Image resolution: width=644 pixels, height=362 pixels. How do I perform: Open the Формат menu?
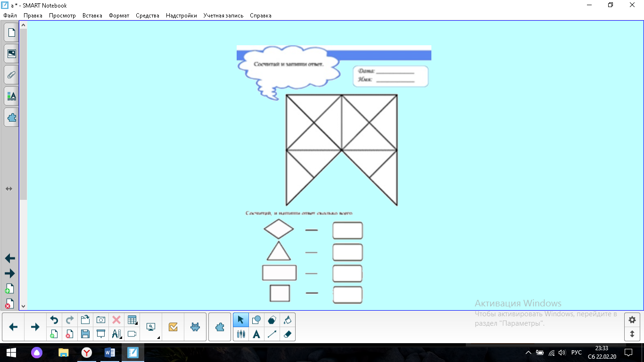pos(119,16)
